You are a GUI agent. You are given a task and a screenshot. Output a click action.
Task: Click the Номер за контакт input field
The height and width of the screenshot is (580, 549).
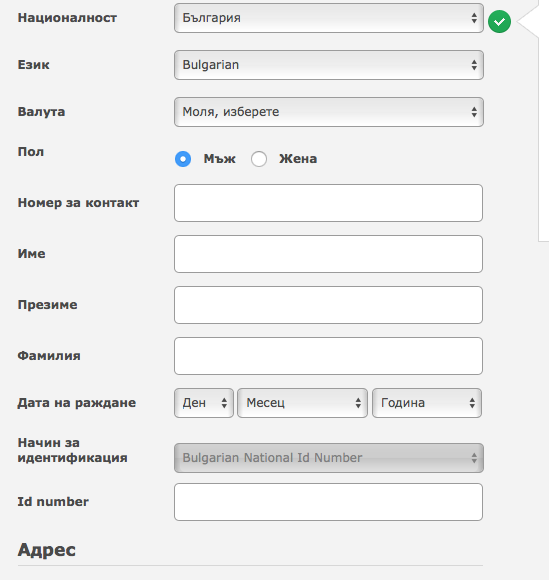click(x=329, y=203)
